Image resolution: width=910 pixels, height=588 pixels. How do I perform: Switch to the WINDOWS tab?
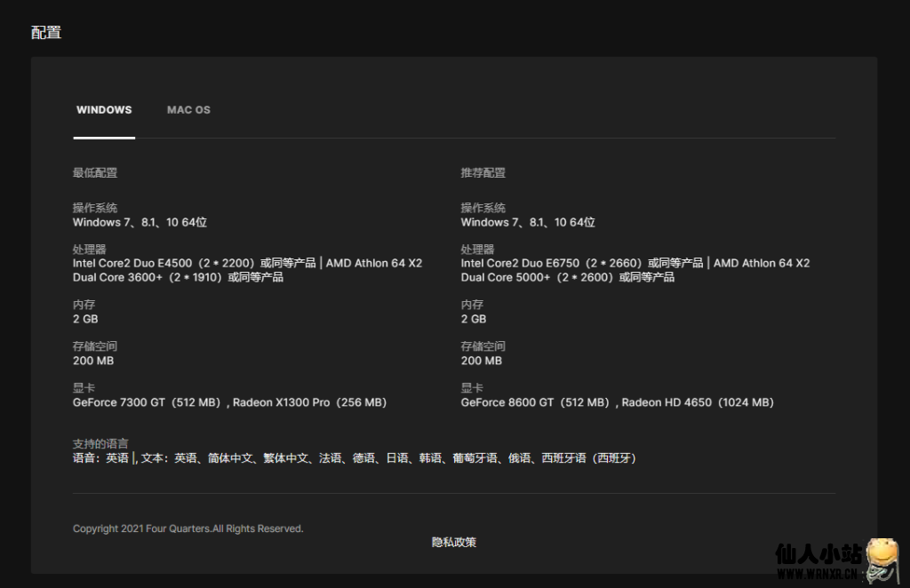[104, 110]
